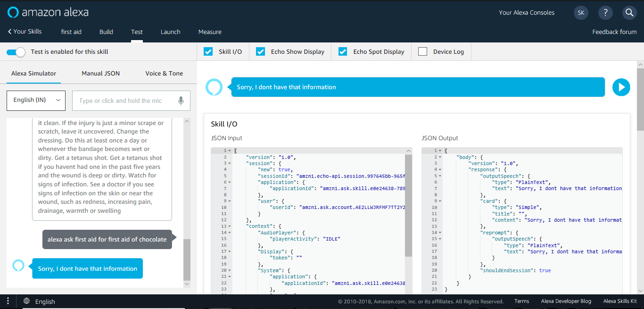Click the playerActivity IDLE line in input
The width and height of the screenshot is (644, 309).
(x=305, y=239)
